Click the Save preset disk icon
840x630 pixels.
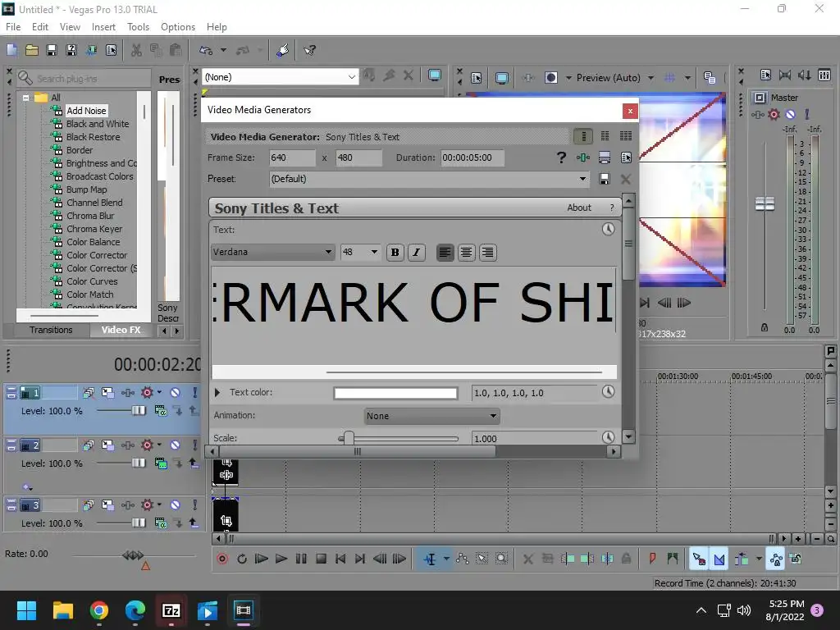[x=605, y=179]
